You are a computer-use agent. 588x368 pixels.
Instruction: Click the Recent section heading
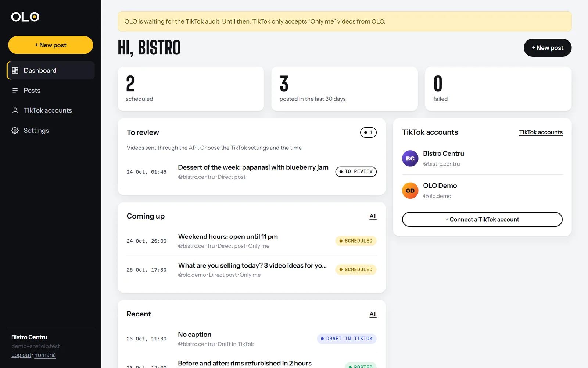click(x=139, y=314)
